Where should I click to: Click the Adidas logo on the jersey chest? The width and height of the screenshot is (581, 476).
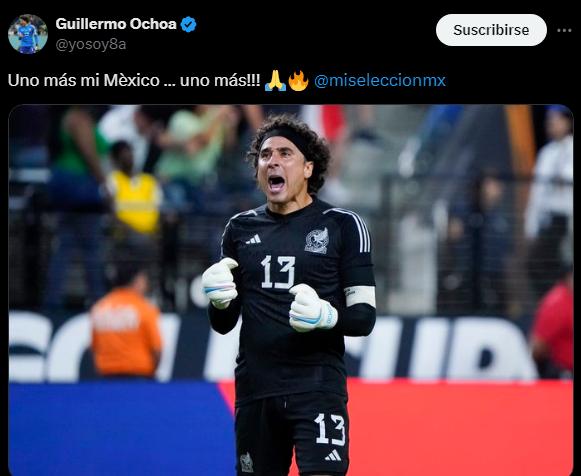253,240
